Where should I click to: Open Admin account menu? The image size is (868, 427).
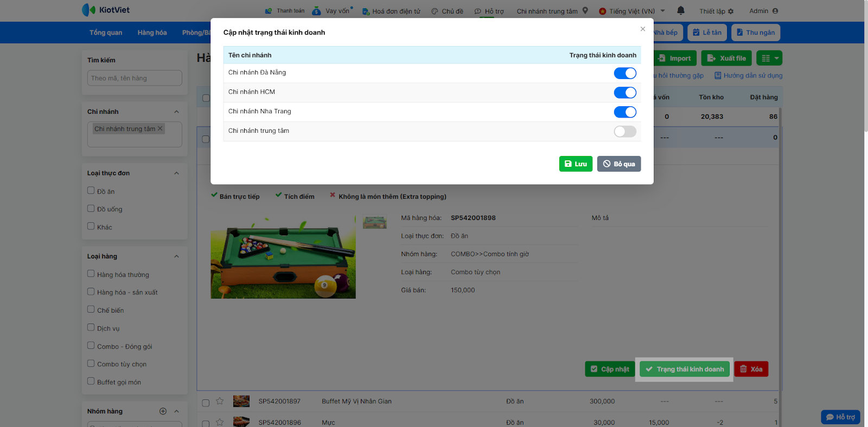click(x=763, y=11)
